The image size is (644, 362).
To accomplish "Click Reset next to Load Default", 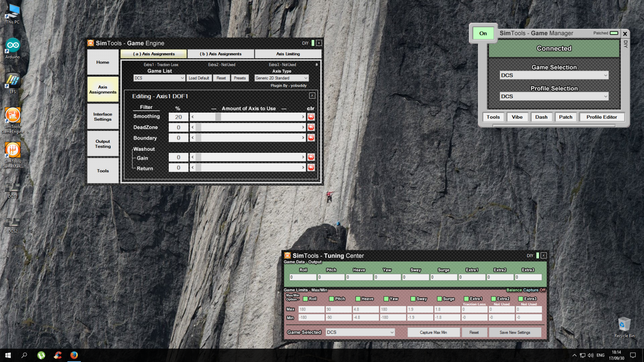I will point(221,78).
